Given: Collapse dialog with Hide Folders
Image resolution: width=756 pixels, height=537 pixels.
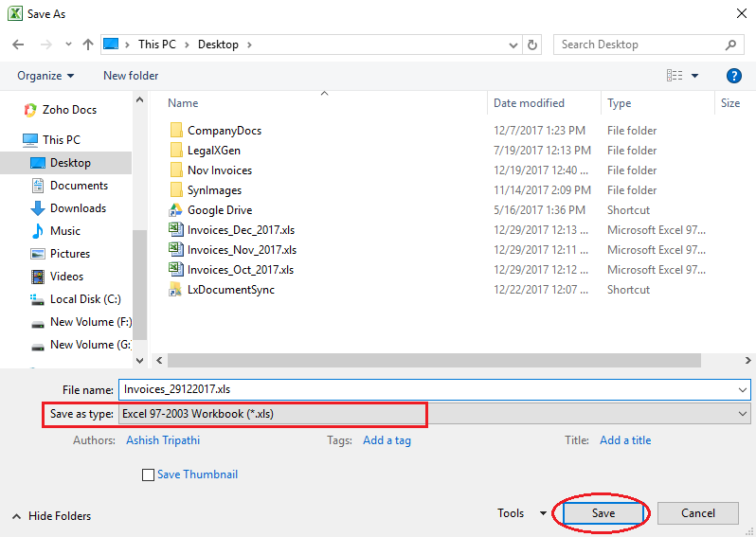Looking at the screenshot, I should tap(52, 516).
